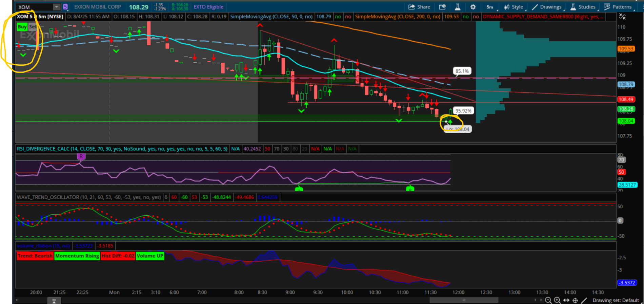The image size is (644, 304).
Task: Click the 108.04 green price axis tag
Action: pyautogui.click(x=626, y=121)
